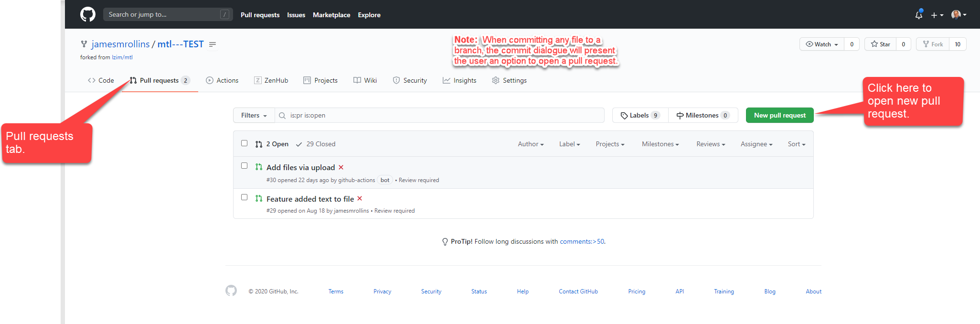
Task: Click the red X status on Add files via upload
Action: [x=341, y=167]
